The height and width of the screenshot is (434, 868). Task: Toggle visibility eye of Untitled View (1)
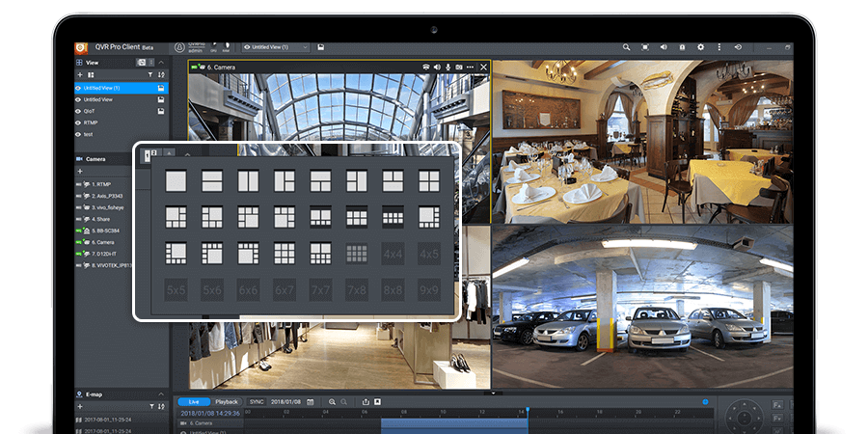point(78,88)
